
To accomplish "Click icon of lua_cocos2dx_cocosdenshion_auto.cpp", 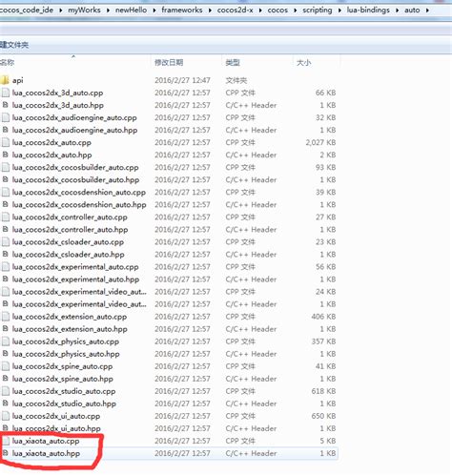I will coord(6,192).
